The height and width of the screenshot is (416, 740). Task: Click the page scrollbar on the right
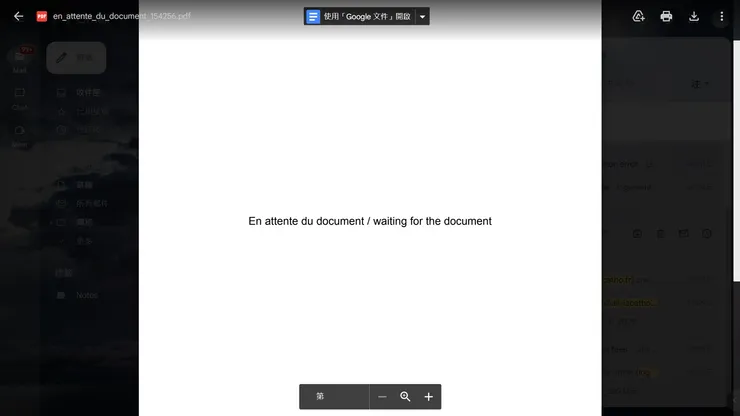point(736,161)
